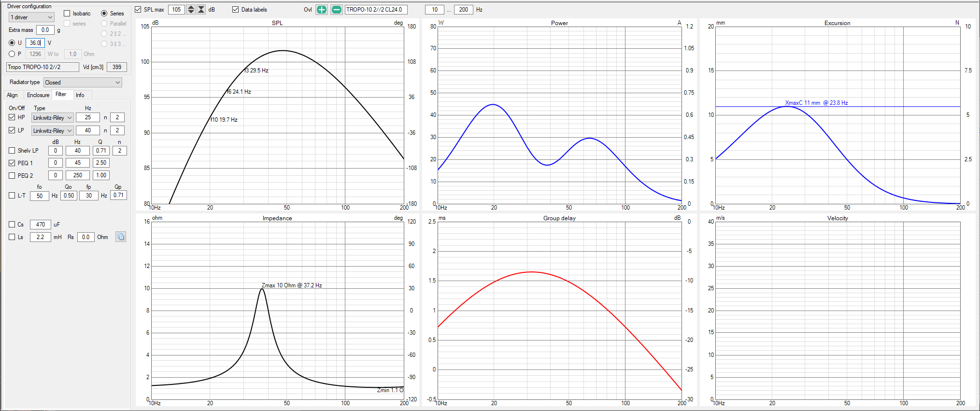
Task: Disable the HP filter checkbox
Action: [x=12, y=117]
